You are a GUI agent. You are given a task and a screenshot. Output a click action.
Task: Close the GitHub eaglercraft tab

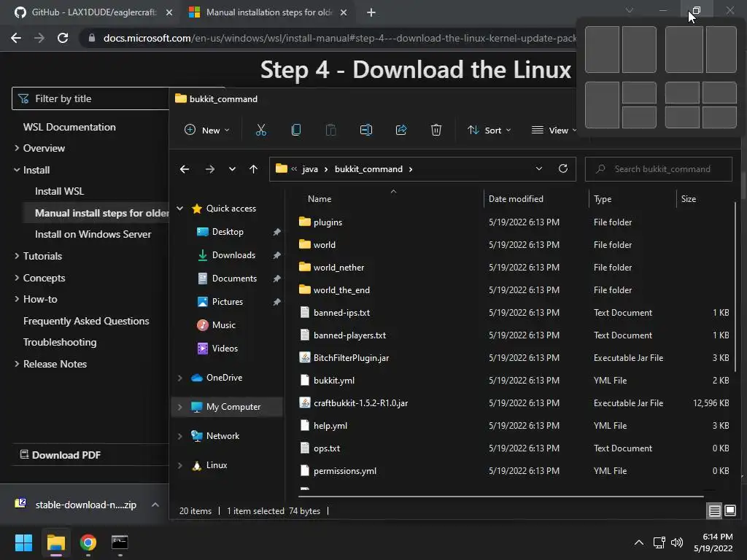(x=169, y=12)
